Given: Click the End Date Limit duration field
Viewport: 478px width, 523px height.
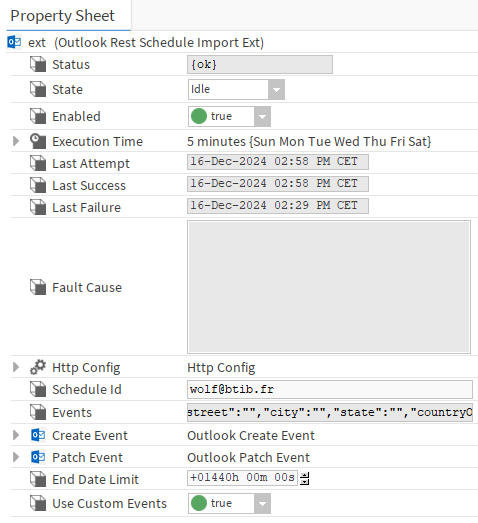Looking at the screenshot, I should (x=243, y=478).
